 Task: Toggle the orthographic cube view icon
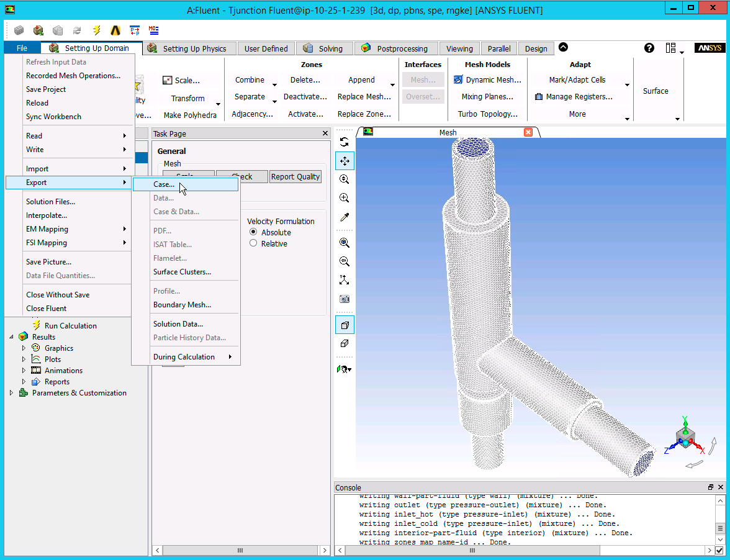pyautogui.click(x=345, y=343)
